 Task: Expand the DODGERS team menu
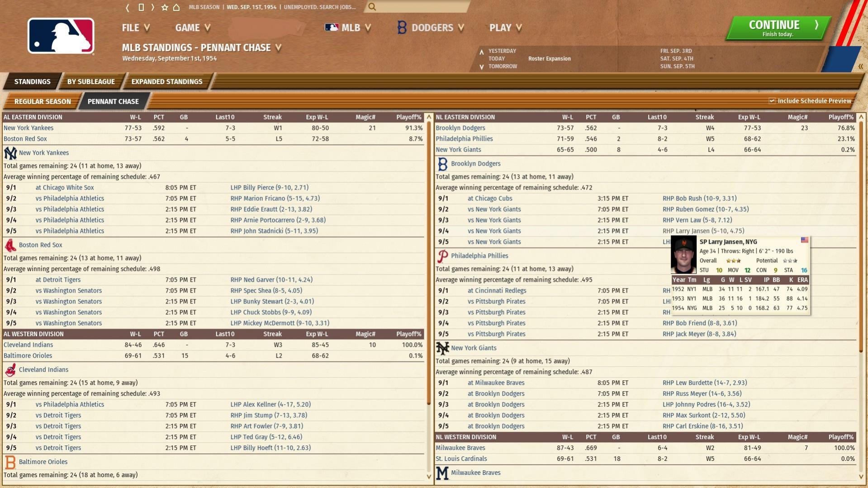[431, 28]
